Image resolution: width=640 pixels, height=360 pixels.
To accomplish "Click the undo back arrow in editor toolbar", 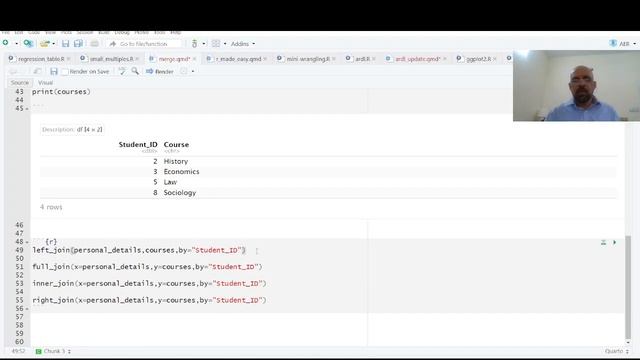I will click(x=13, y=71).
